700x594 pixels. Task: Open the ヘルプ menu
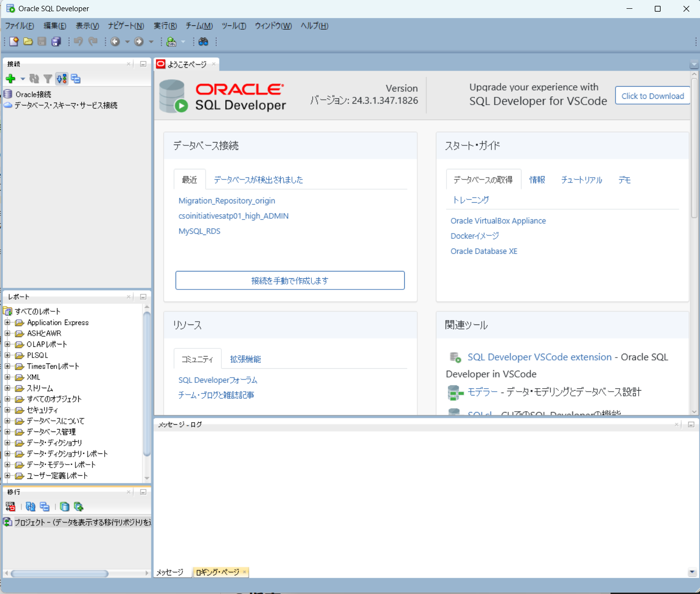315,26
